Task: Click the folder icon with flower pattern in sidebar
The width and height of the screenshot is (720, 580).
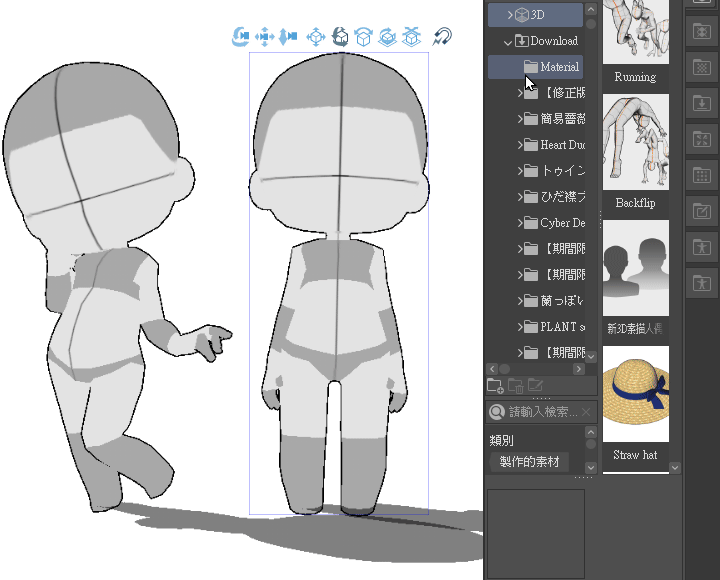Action: click(702, 32)
